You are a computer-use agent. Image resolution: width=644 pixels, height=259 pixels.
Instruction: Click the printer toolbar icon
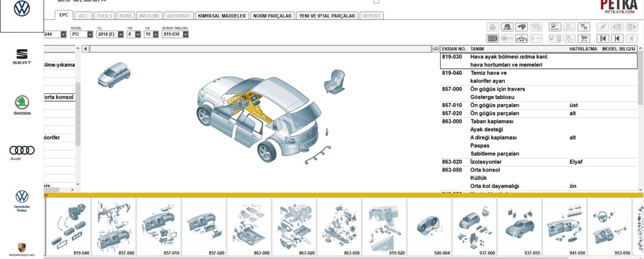(493, 27)
